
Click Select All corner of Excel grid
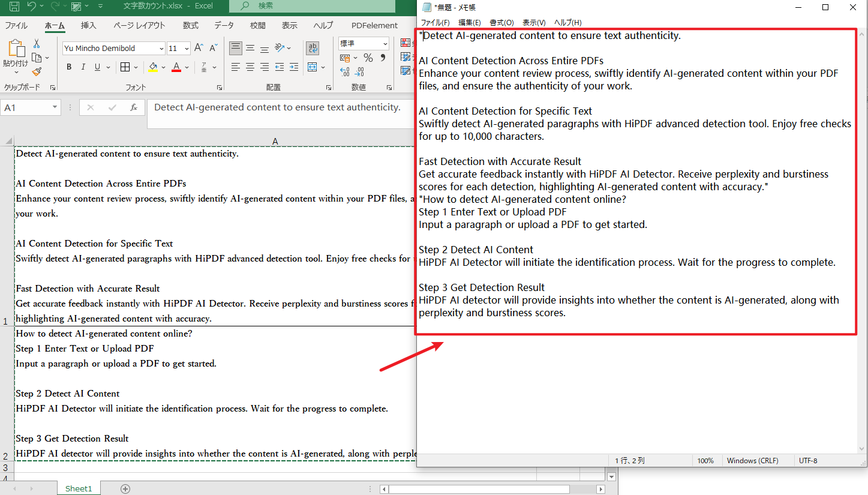(x=7, y=141)
